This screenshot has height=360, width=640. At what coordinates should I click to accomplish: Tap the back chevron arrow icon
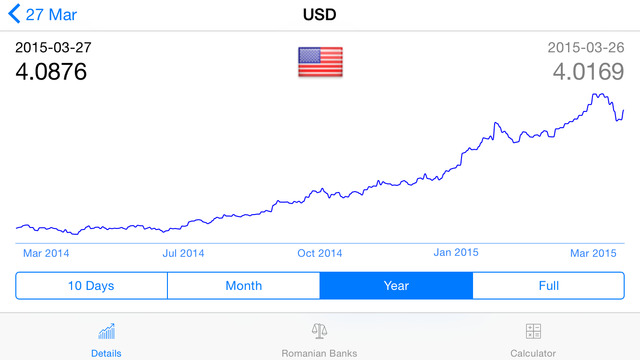(x=14, y=14)
